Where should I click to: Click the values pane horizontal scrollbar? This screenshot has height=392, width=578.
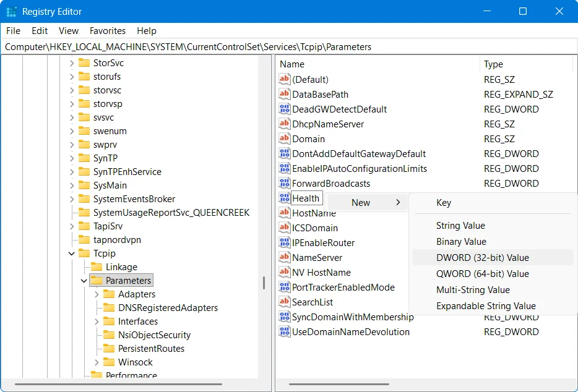coord(339,384)
